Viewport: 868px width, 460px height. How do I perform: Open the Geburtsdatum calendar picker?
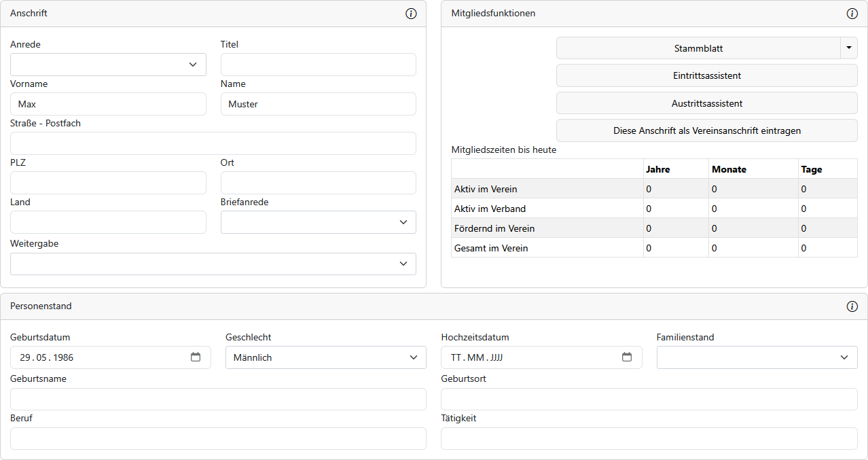[x=196, y=357]
